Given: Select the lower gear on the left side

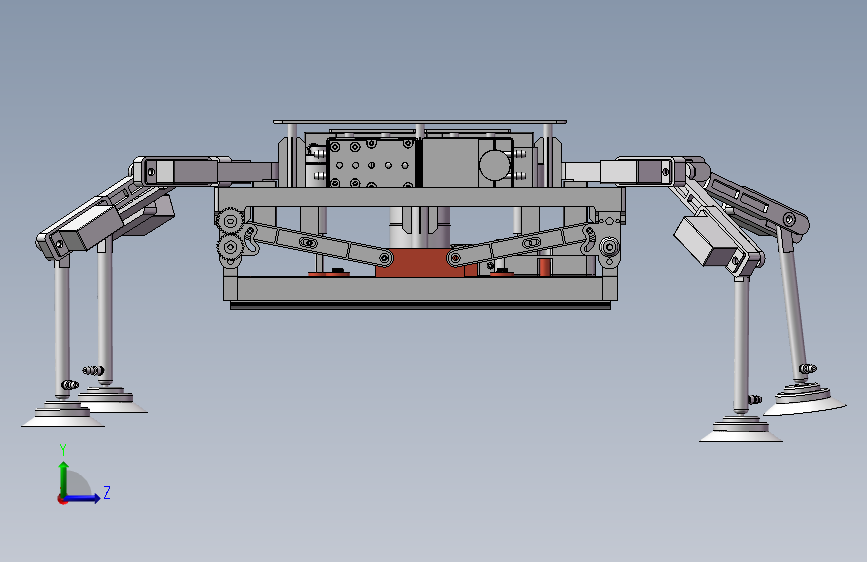Looking at the screenshot, I should (x=230, y=247).
